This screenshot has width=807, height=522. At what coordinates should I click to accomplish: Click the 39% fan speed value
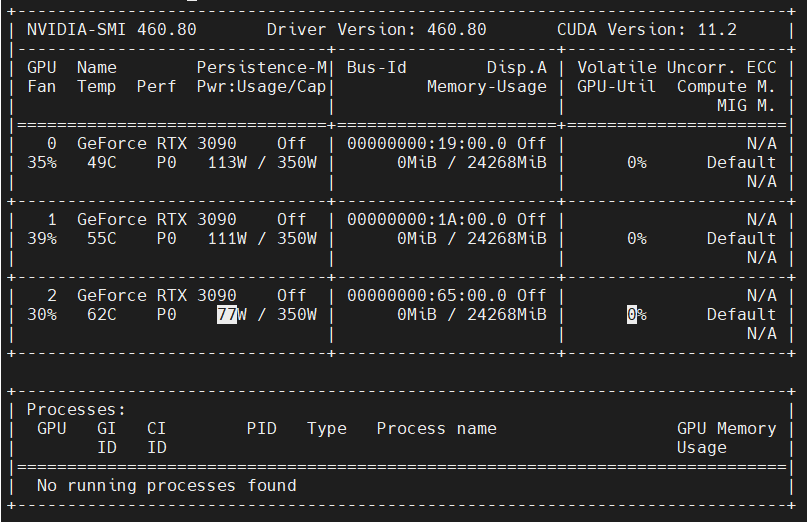[42, 238]
